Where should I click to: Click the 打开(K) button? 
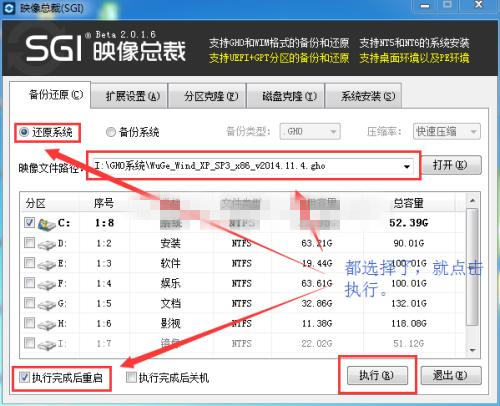(452, 165)
